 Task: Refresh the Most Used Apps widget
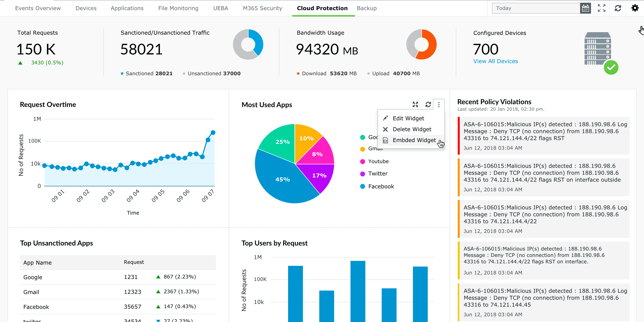[x=428, y=105]
